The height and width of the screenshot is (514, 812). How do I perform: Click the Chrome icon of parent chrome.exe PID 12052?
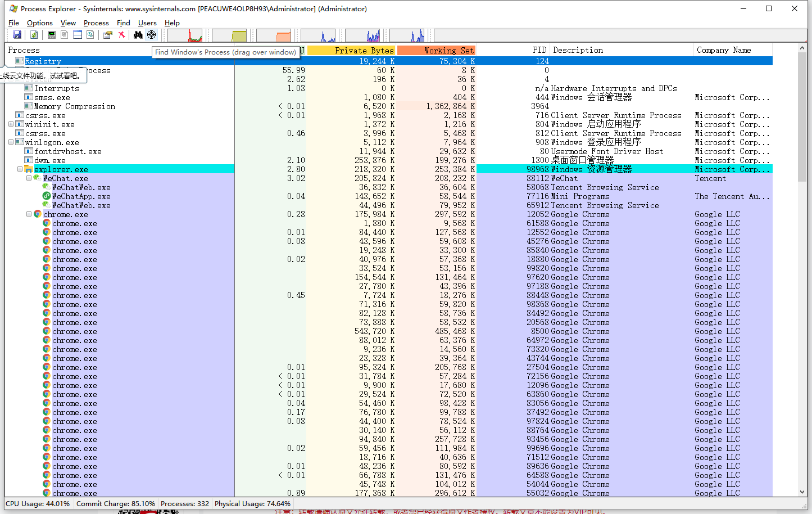click(x=38, y=214)
